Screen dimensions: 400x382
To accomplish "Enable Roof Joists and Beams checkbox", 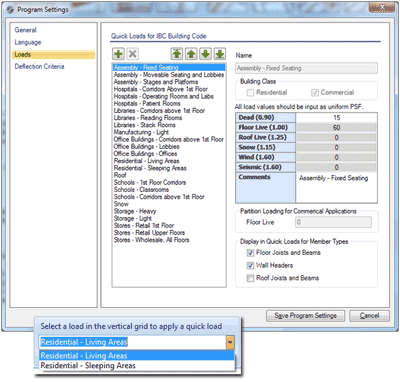I will coord(250,278).
